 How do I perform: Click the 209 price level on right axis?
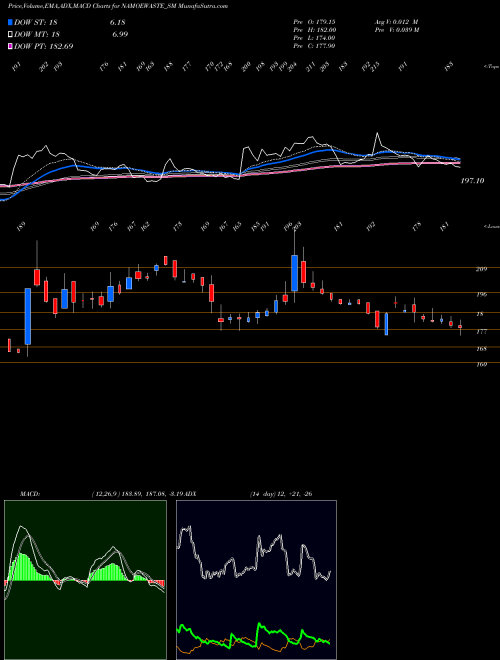click(481, 269)
